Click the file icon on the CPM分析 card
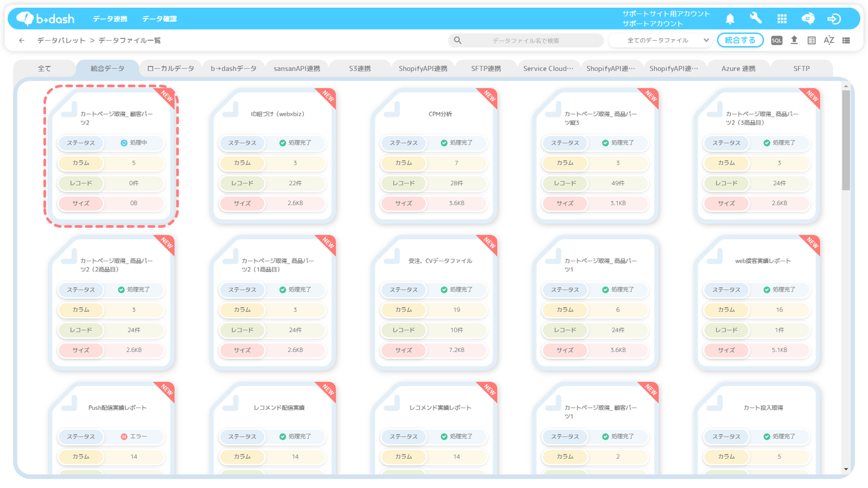This screenshot has height=488, width=868. pyautogui.click(x=392, y=109)
